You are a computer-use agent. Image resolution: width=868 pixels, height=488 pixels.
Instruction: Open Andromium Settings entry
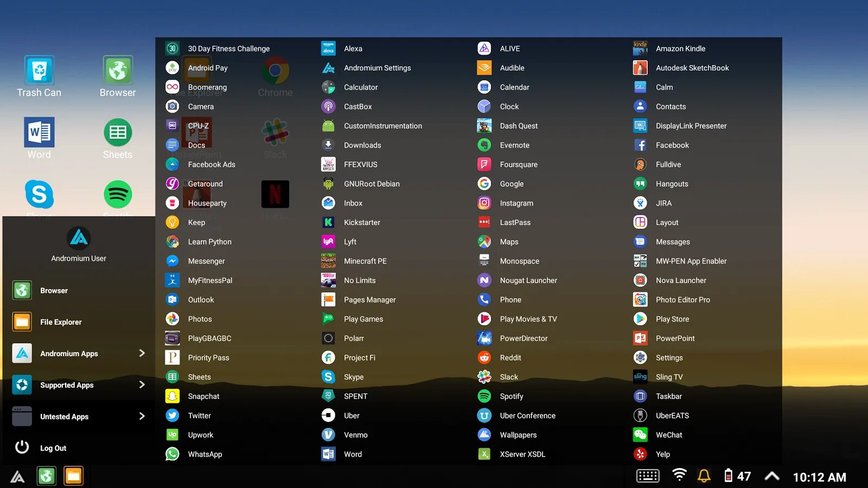click(x=366, y=68)
